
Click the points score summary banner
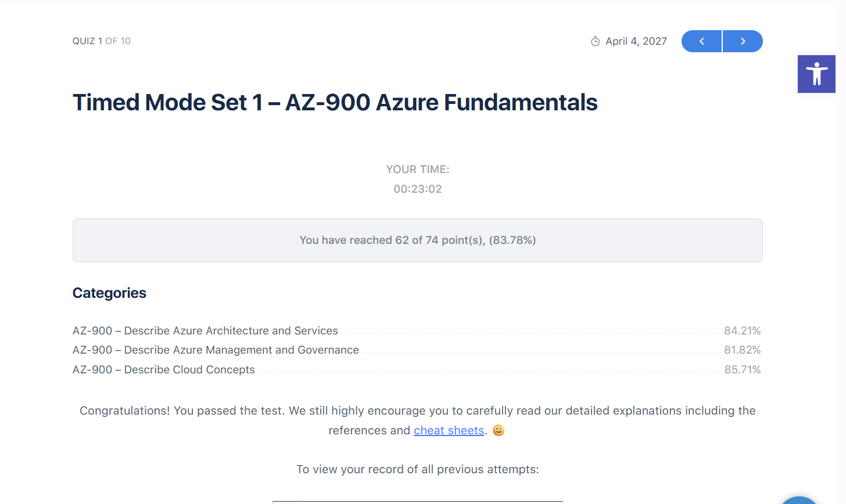click(x=417, y=240)
